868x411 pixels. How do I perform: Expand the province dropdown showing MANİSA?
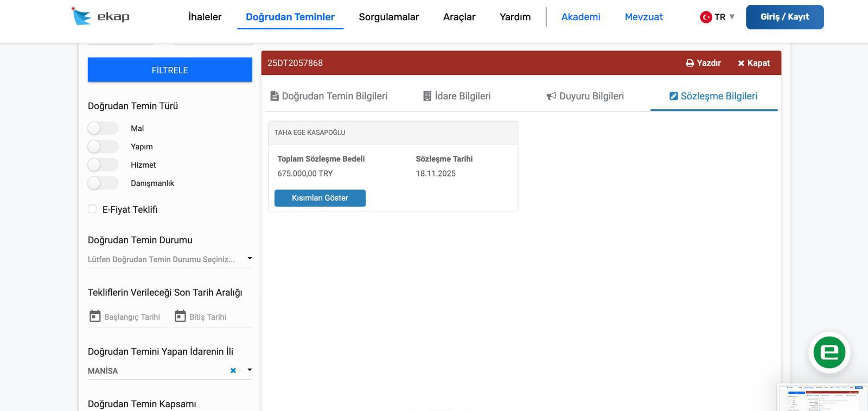click(x=250, y=370)
